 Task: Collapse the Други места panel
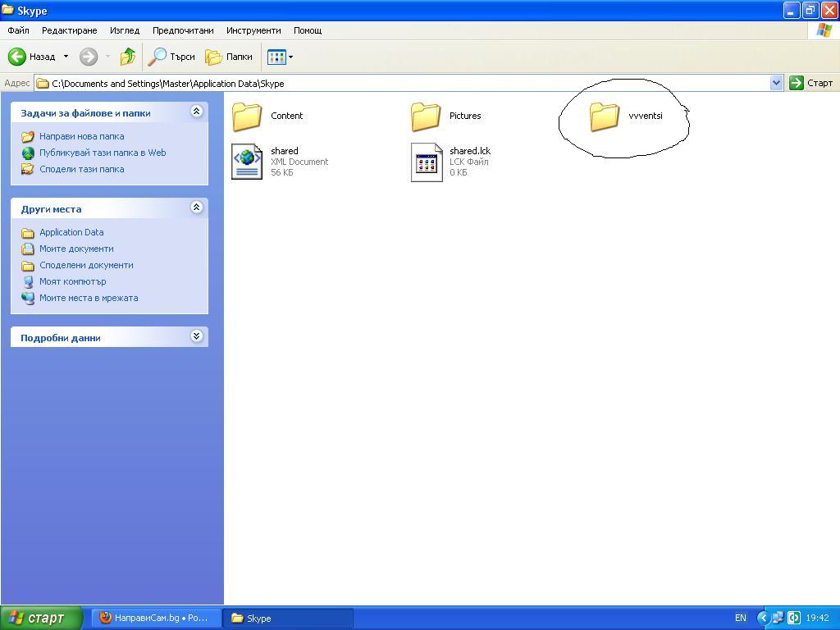coord(197,207)
